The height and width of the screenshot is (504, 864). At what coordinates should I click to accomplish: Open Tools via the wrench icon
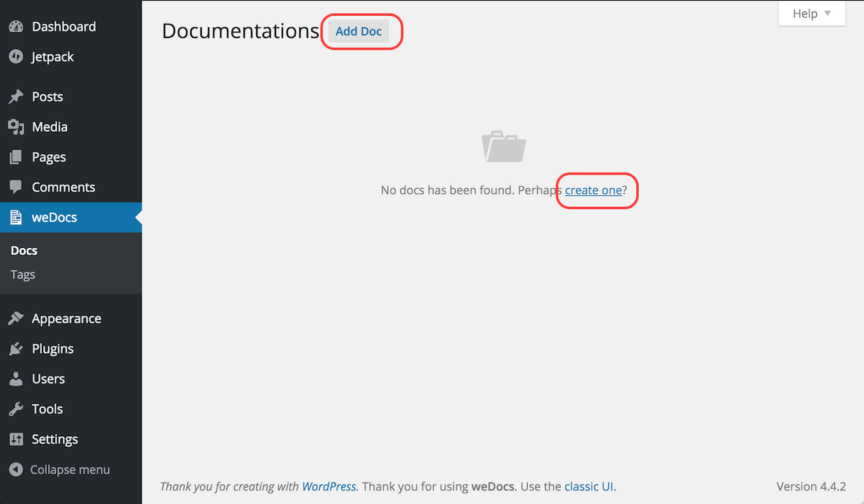15,408
